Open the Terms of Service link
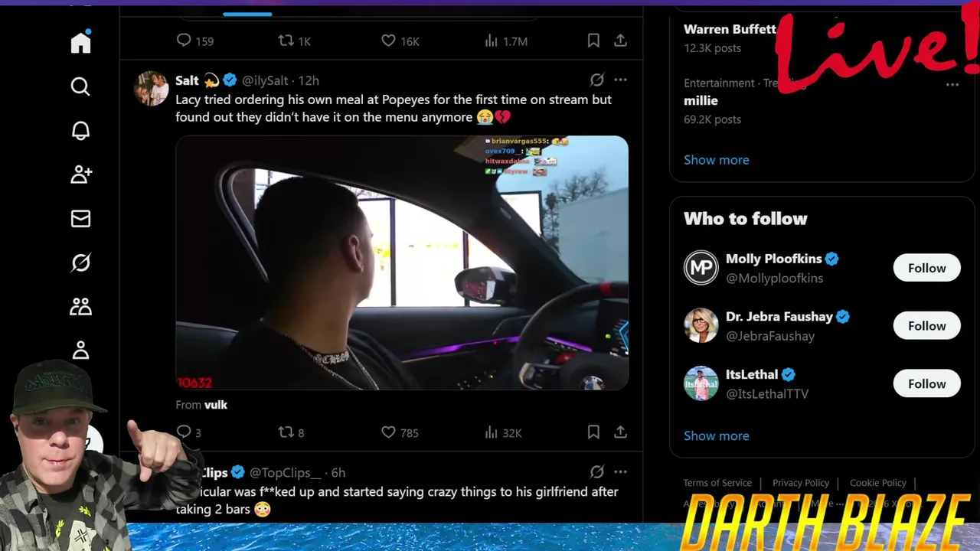980x551 pixels. coord(717,483)
